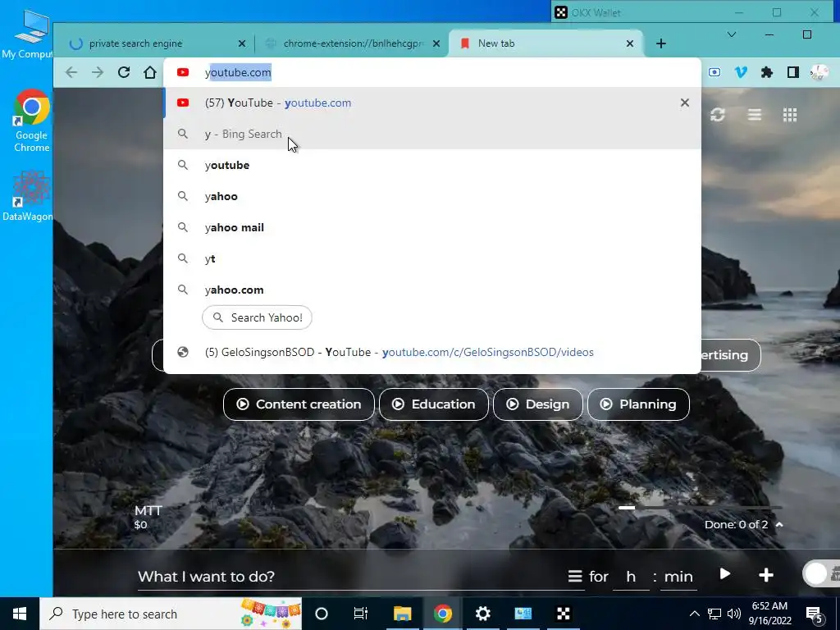Open the network tray icon

click(714, 614)
